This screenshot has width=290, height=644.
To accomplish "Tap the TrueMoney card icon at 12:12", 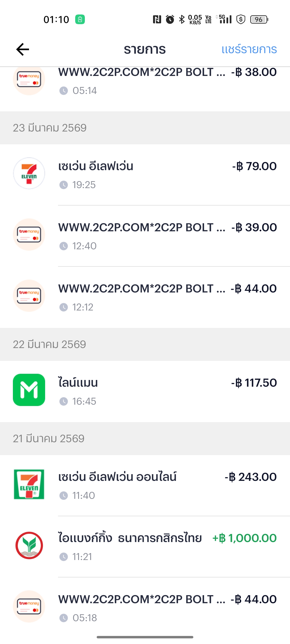I will tap(29, 296).
